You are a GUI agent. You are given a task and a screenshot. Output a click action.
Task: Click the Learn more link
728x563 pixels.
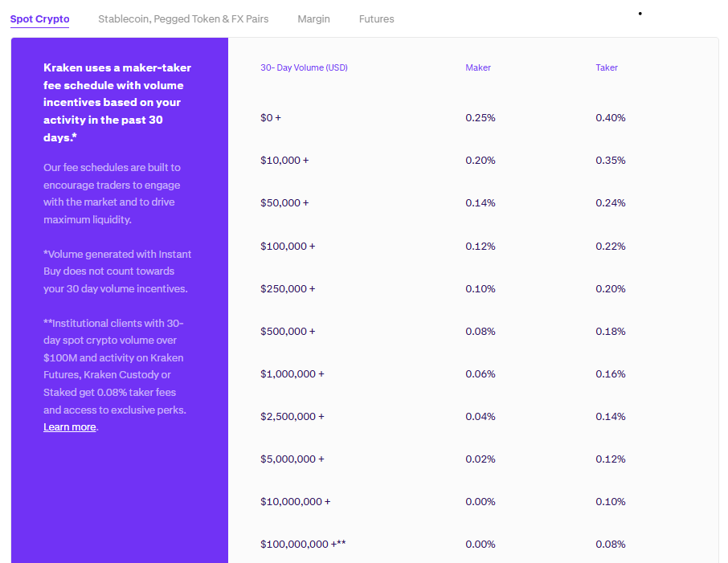tap(69, 426)
